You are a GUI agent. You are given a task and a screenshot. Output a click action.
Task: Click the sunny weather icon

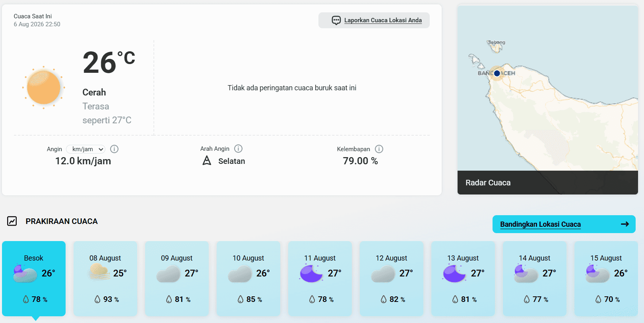(43, 88)
